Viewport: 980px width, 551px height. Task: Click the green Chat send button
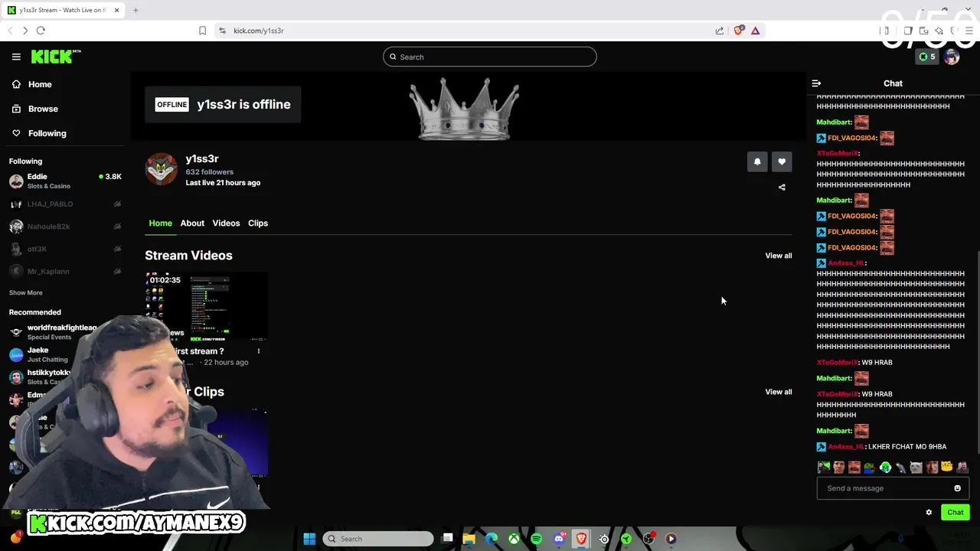(x=955, y=513)
